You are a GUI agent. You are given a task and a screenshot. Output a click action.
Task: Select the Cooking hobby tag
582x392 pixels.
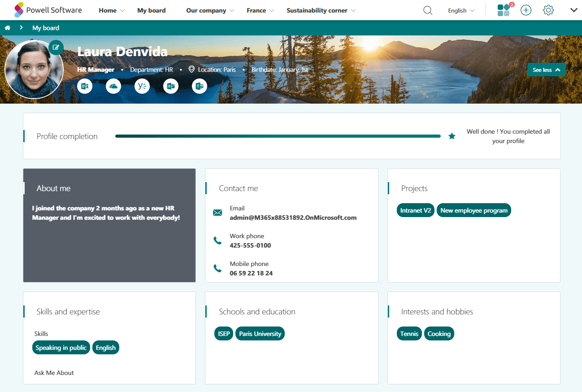pyautogui.click(x=439, y=333)
